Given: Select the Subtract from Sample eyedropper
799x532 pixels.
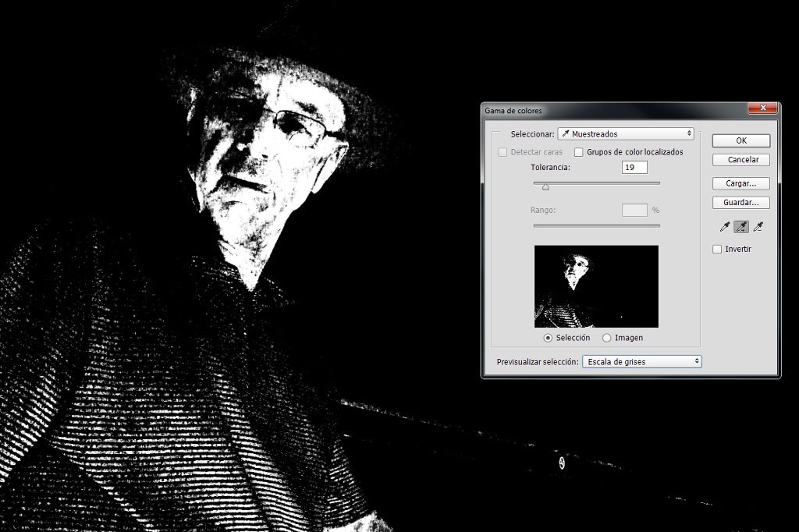Looking at the screenshot, I should click(758, 227).
